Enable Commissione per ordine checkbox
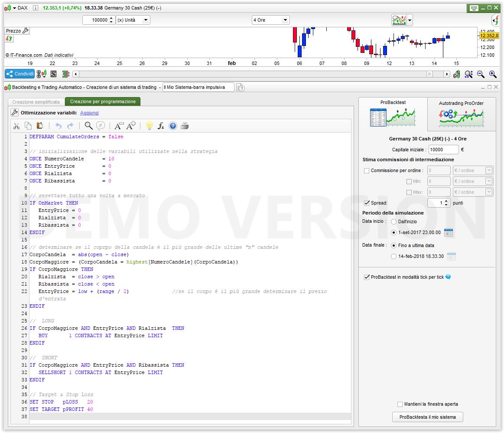504x433 pixels. click(367, 171)
